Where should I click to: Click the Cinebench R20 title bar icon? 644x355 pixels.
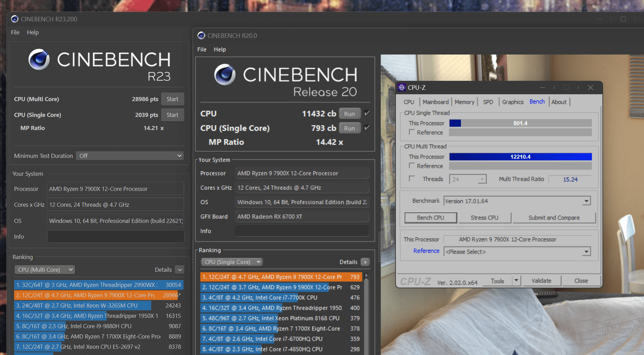coord(201,35)
